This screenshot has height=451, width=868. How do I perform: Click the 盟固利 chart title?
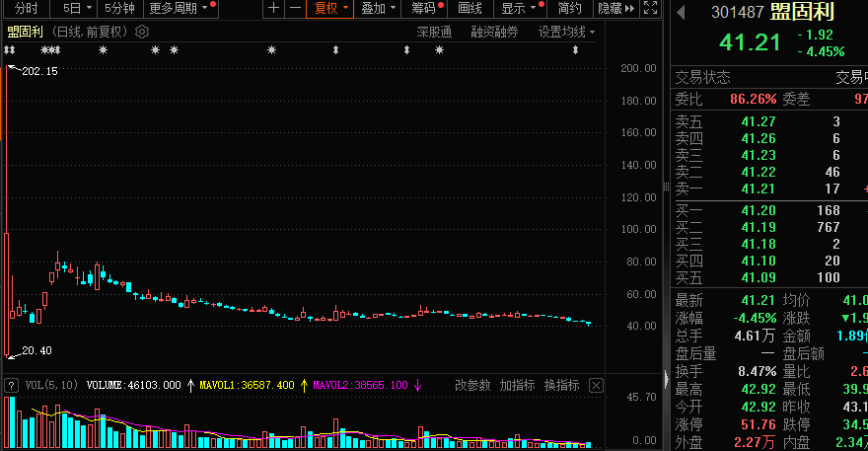pyautogui.click(x=25, y=33)
